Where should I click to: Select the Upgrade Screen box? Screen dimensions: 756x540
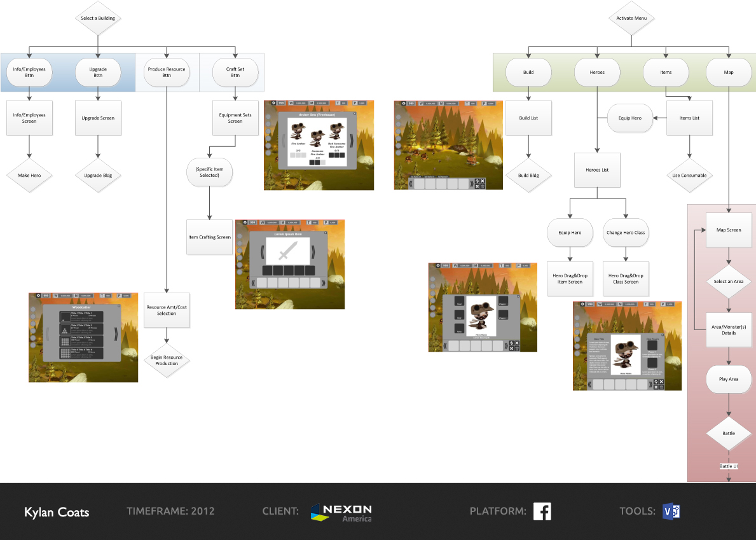(98, 118)
